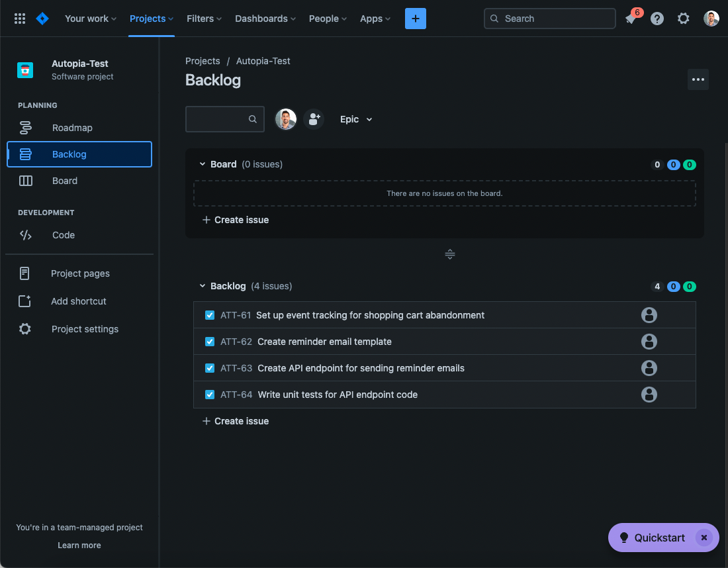This screenshot has width=728, height=568.
Task: Focus the top Search field
Action: pyautogui.click(x=550, y=19)
